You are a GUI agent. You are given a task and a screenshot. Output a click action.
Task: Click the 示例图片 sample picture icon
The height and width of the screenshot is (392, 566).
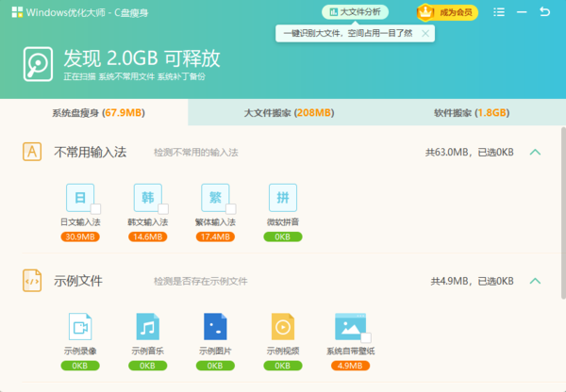coord(215,327)
